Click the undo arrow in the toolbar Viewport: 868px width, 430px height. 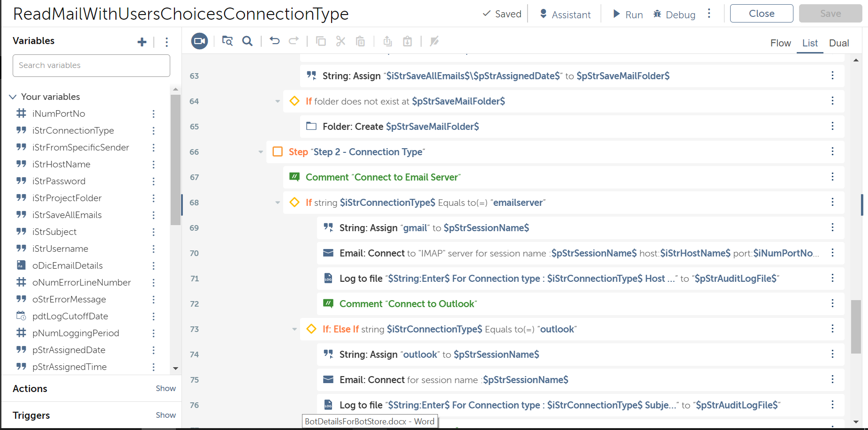275,41
